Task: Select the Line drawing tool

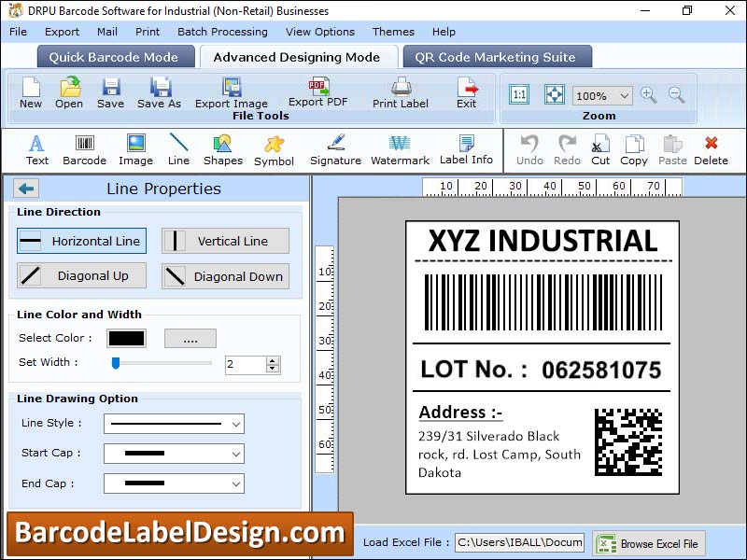Action: 177,149
